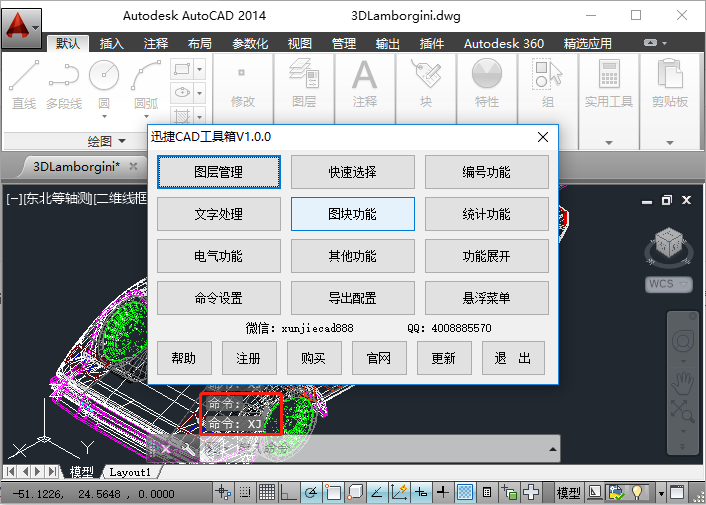Toggle 3D Object Snap in status bar
The width and height of the screenshot is (706, 505).
(355, 493)
